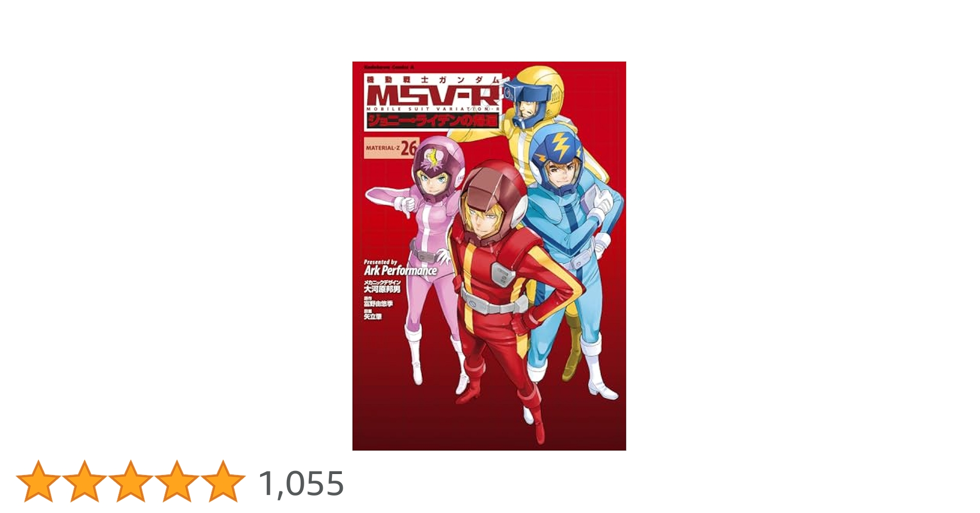The width and height of the screenshot is (980, 513).
Task: Click the volume number 26 label
Action: pyautogui.click(x=409, y=148)
